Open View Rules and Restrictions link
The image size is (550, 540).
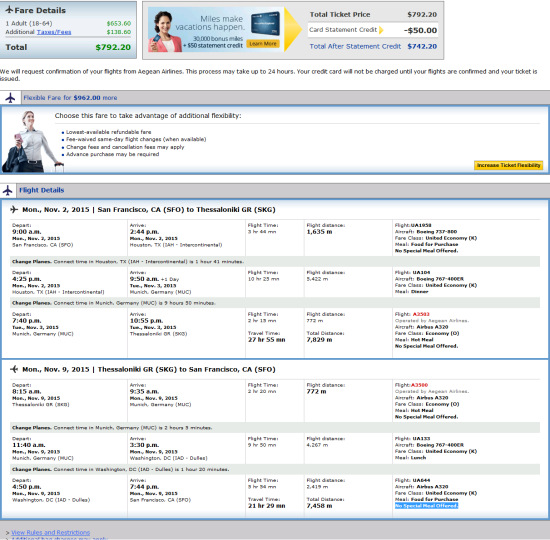point(51,532)
